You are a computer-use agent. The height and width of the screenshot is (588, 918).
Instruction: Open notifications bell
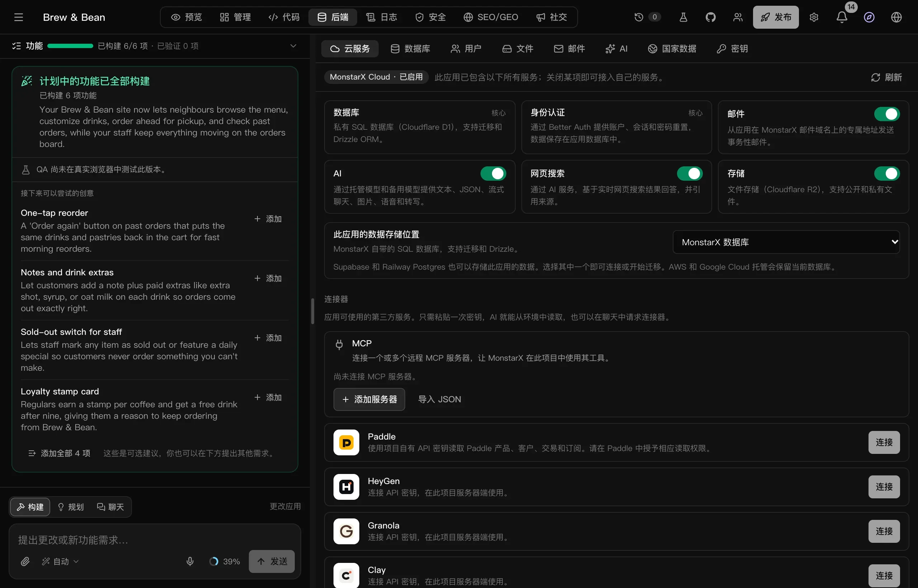point(842,17)
